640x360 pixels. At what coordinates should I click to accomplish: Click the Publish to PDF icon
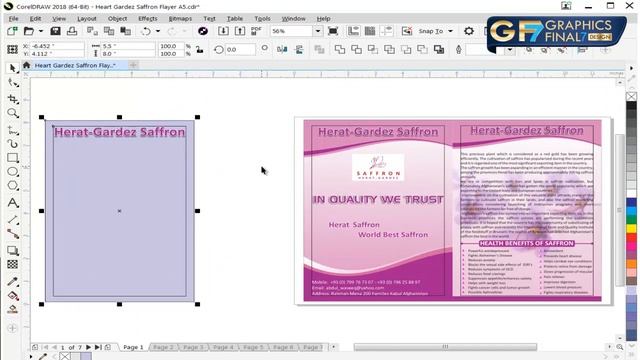256,31
